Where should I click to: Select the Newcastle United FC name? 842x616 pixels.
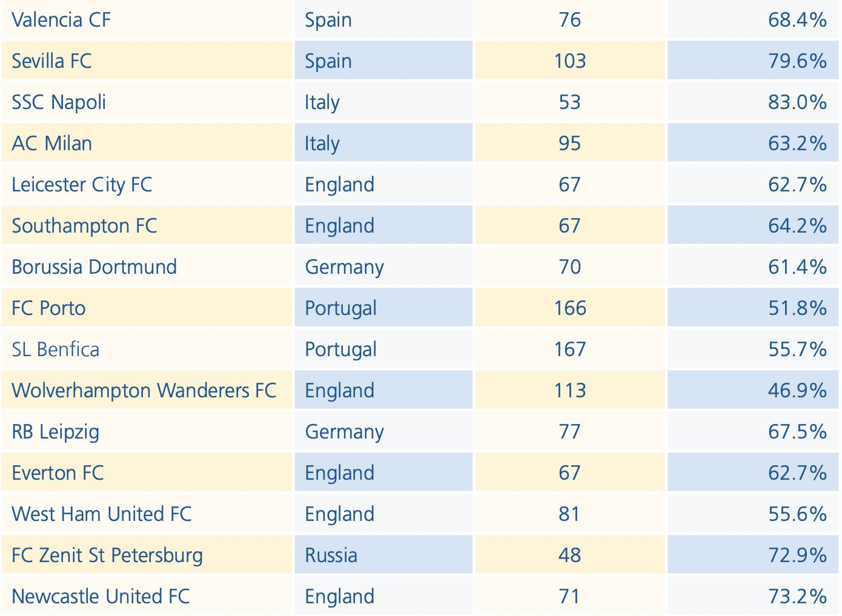[x=101, y=597]
